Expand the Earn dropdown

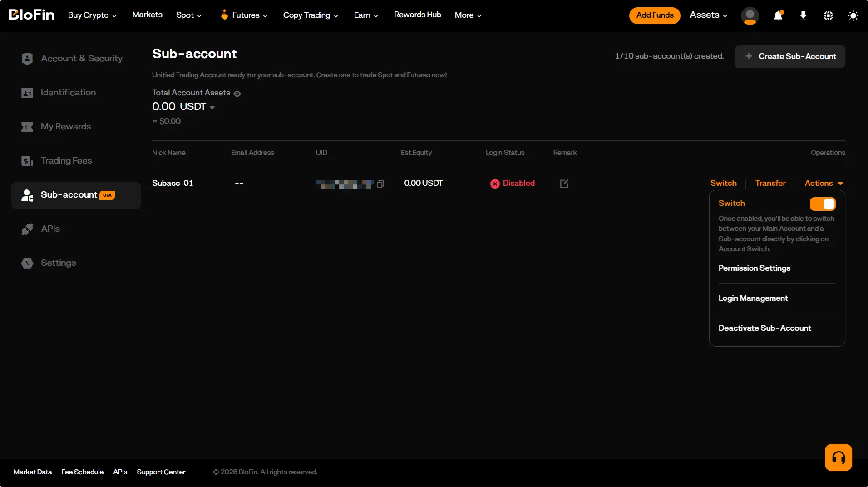pyautogui.click(x=366, y=15)
